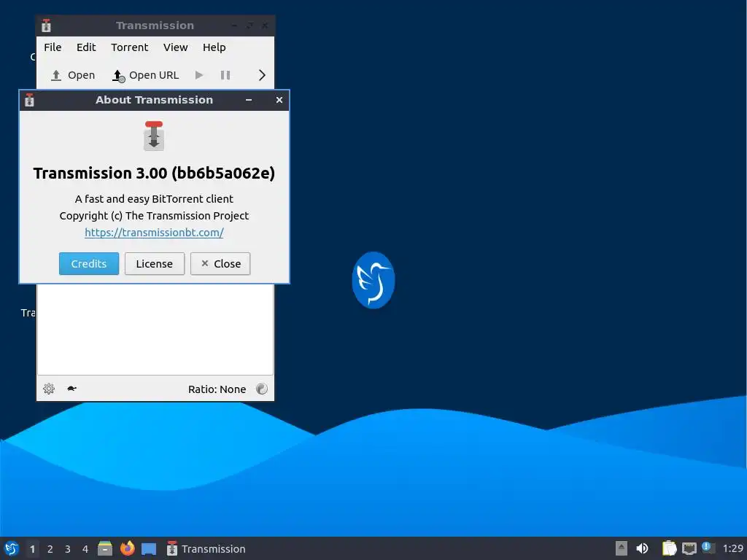Switch to workspace 2

click(x=50, y=549)
